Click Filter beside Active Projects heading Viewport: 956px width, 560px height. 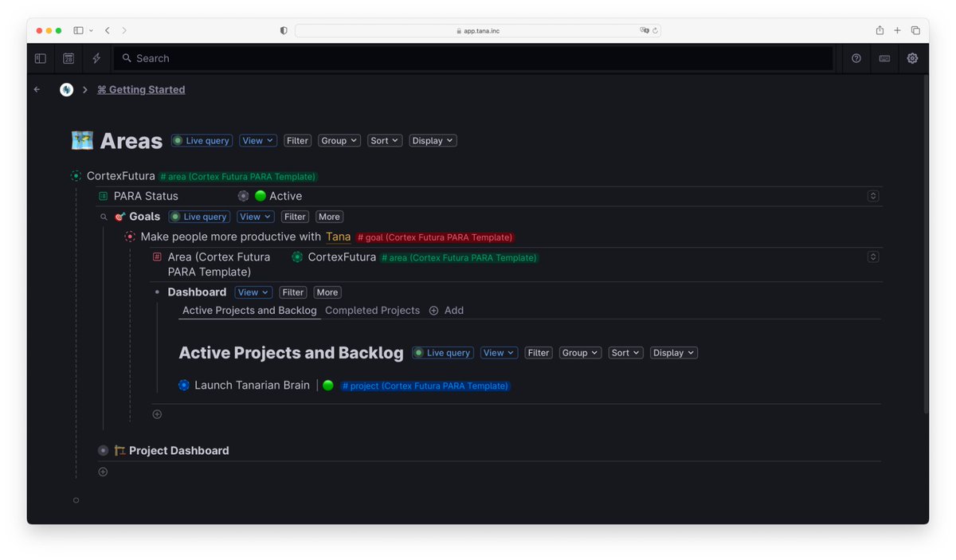point(539,353)
